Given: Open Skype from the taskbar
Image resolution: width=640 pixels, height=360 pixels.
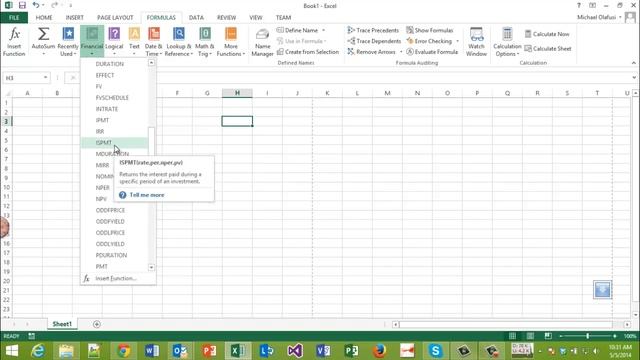Looking at the screenshot, I should click(x=435, y=351).
